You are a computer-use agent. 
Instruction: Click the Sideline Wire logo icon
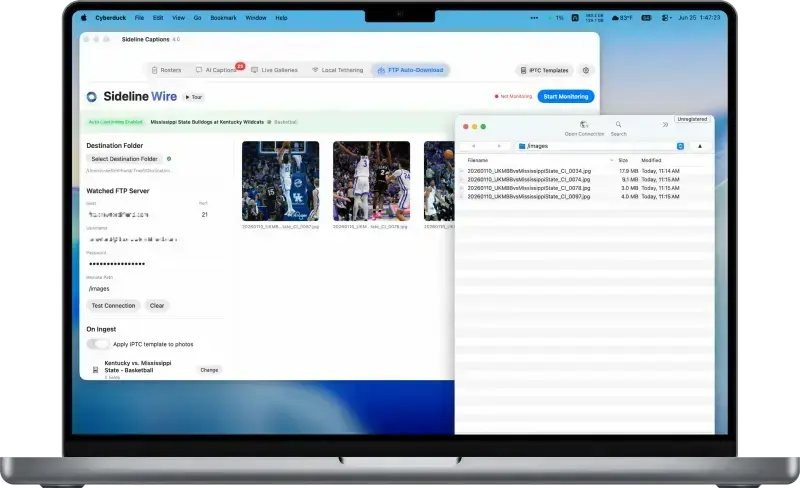pos(92,97)
